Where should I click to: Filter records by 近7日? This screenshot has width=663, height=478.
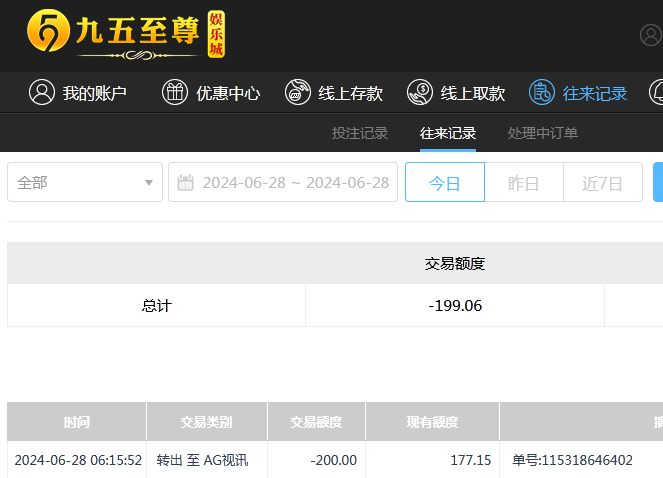click(603, 182)
